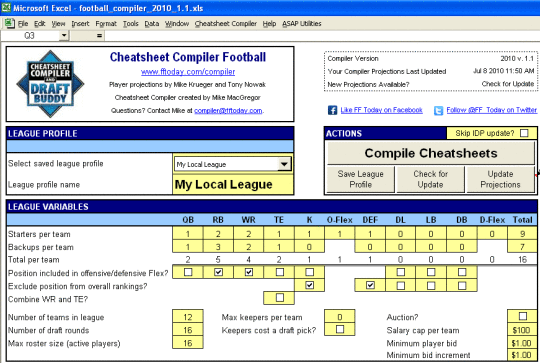
Task: Select the Max keepers per team cell
Action: [x=340, y=317]
